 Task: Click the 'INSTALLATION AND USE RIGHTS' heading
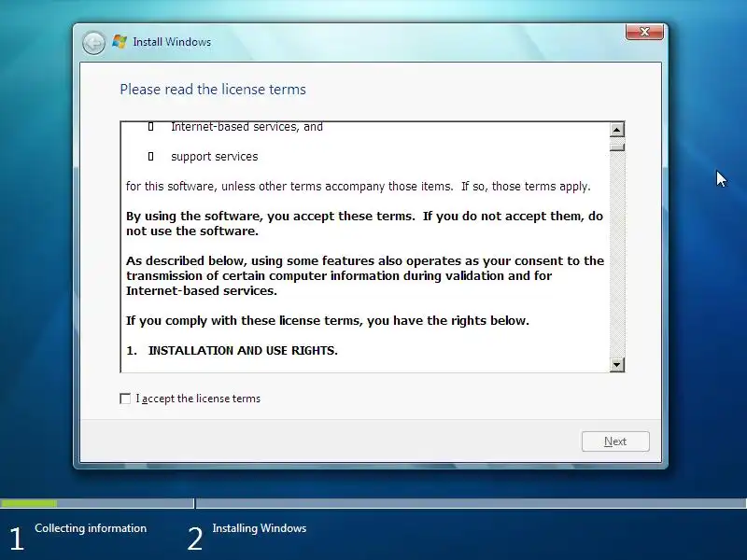click(243, 351)
